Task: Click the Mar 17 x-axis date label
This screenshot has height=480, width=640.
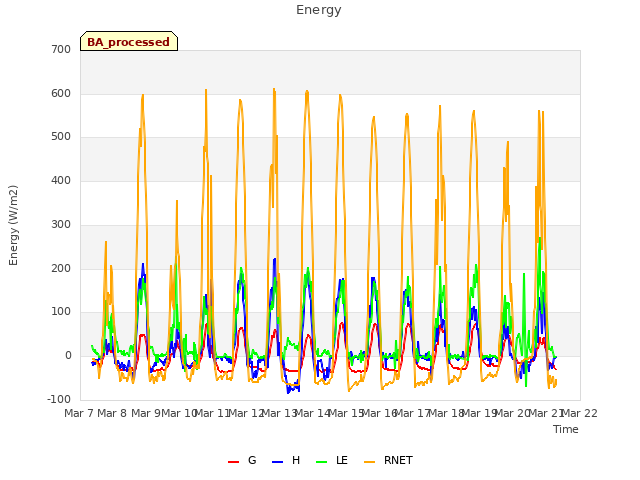Action: tap(413, 413)
